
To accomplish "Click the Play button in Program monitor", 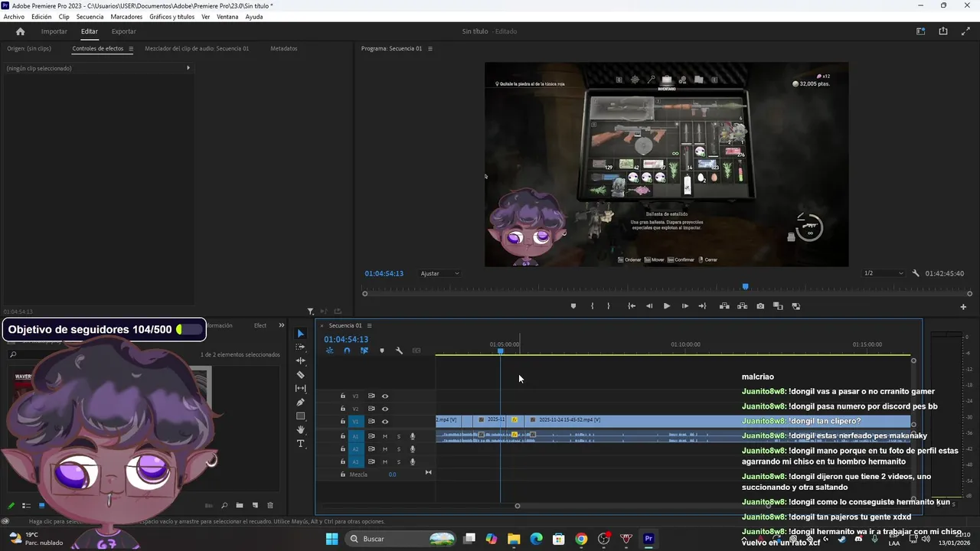I will [667, 306].
